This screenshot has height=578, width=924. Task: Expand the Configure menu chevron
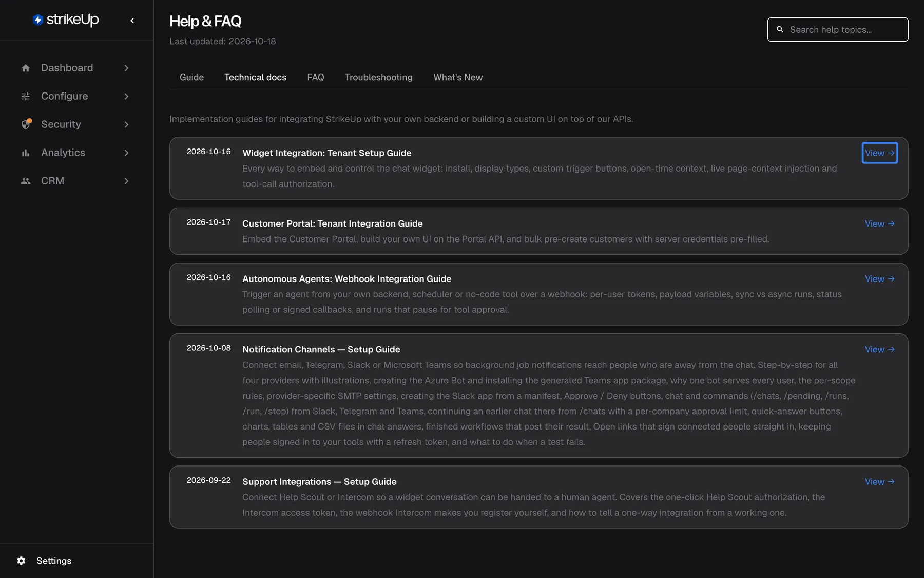(x=126, y=96)
